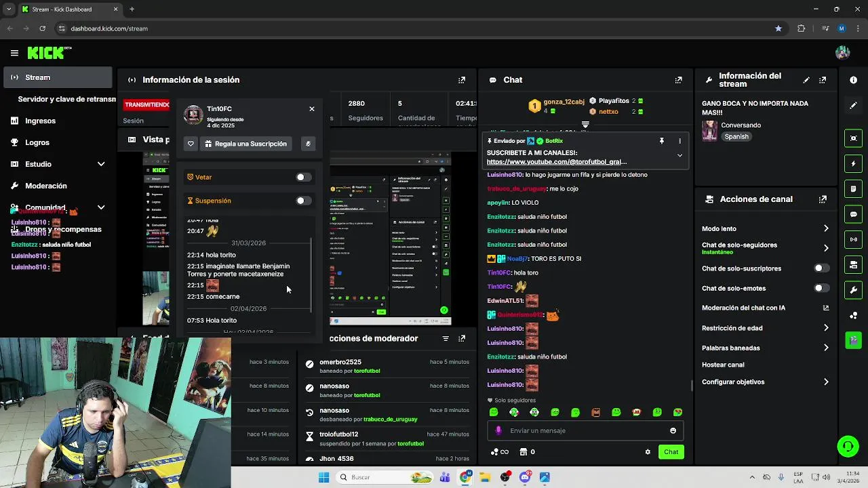
Task: Click the heart icon in Tin10FC card
Action: pyautogui.click(x=191, y=144)
